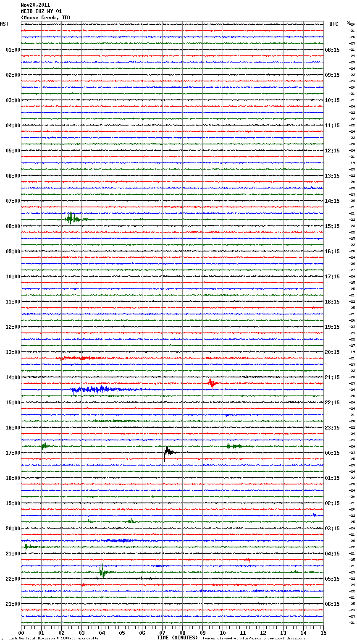
Task: Click the 06:15 UTC time label
Action: [332, 604]
